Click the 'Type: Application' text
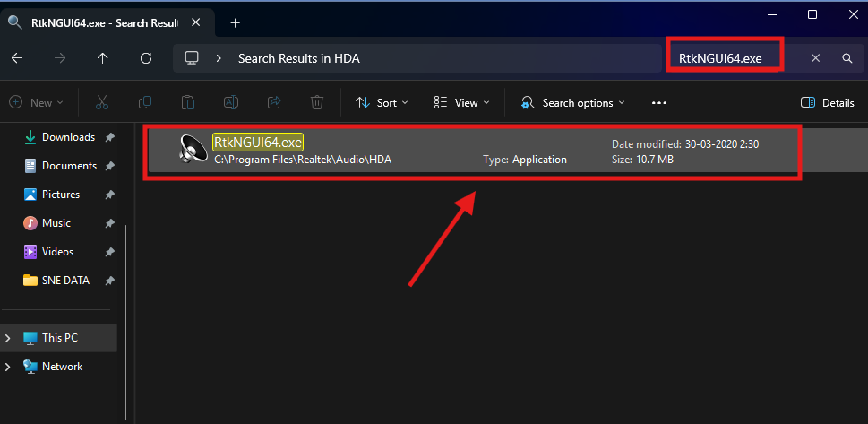Screen dimensions: 868x424 pos(525,160)
